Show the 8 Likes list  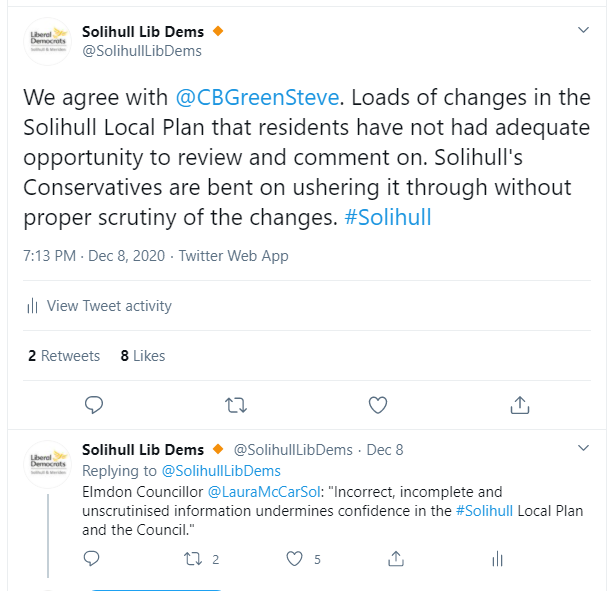pos(143,356)
